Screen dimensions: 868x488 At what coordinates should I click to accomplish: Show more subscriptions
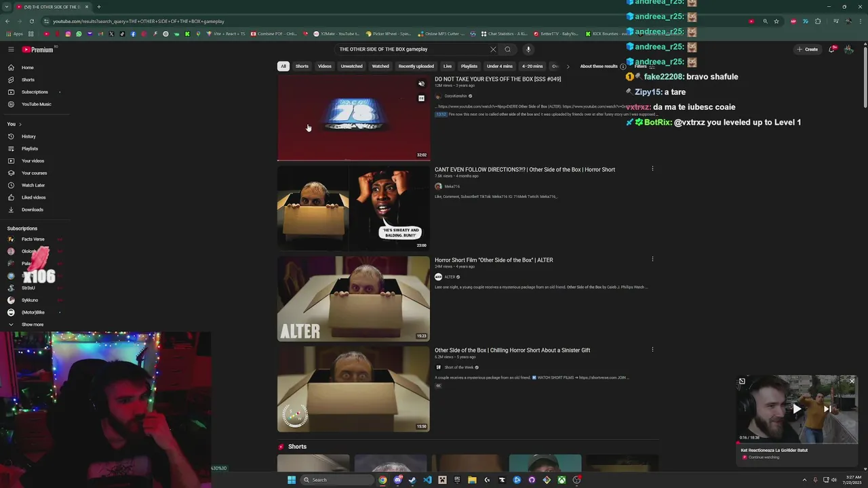pos(33,325)
